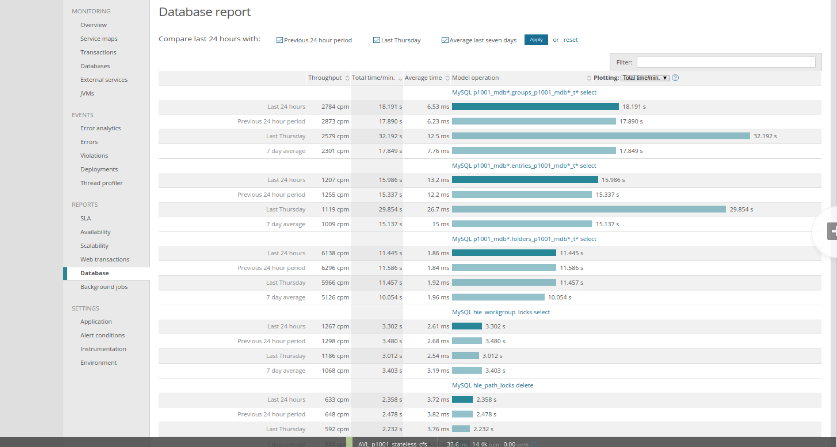Click the help icon beside Plotting dropdown
The image size is (837, 447).
(677, 77)
